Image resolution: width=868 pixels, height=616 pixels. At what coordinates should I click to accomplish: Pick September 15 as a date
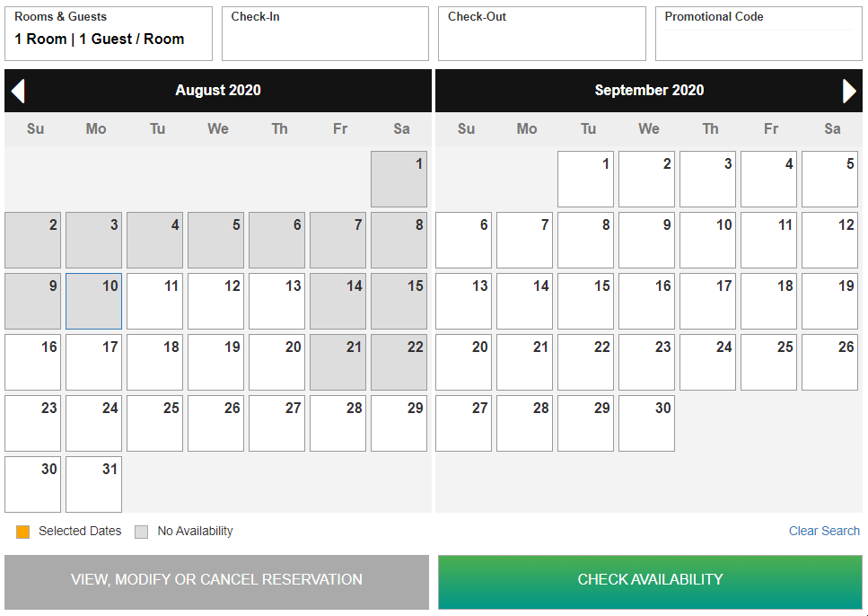[585, 302]
